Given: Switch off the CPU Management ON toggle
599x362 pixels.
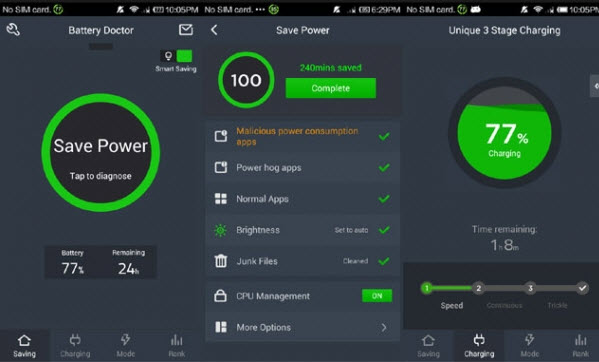Looking at the screenshot, I should 377,296.
